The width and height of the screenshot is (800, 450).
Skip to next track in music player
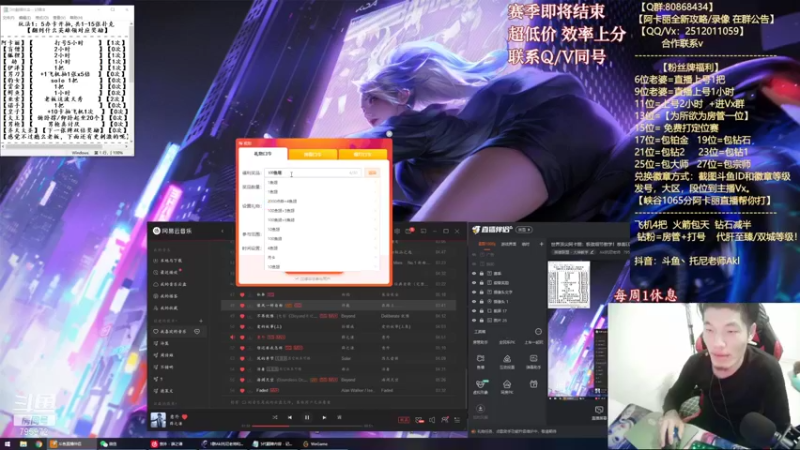point(324,417)
